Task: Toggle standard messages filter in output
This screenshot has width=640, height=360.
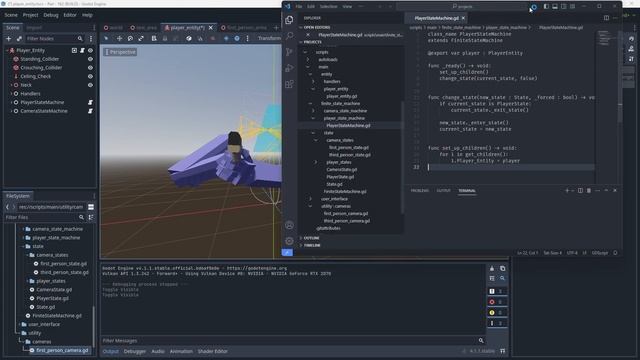Action: [497, 291]
